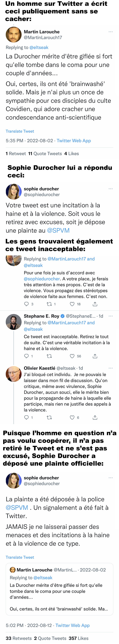Image resolution: width=119 pixels, height=644 pixels.
Task: Open the 357 Likes list
Action: (78, 638)
